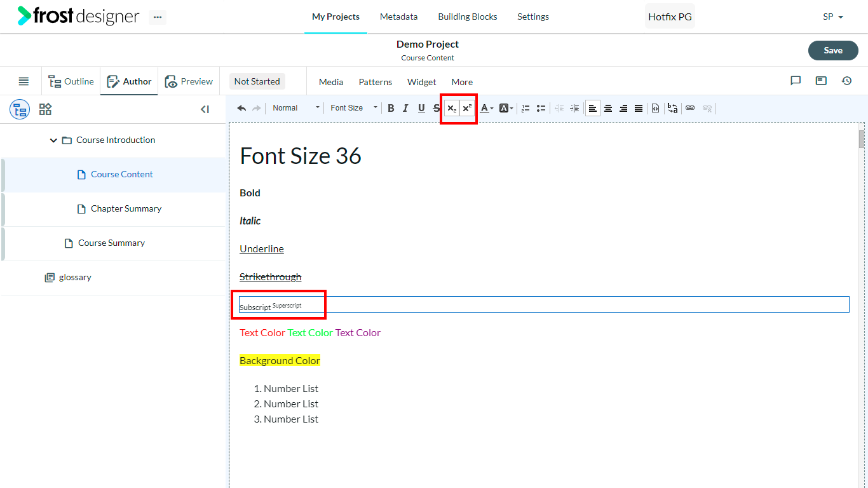Switch to the Preview view
868x488 pixels.
point(189,81)
